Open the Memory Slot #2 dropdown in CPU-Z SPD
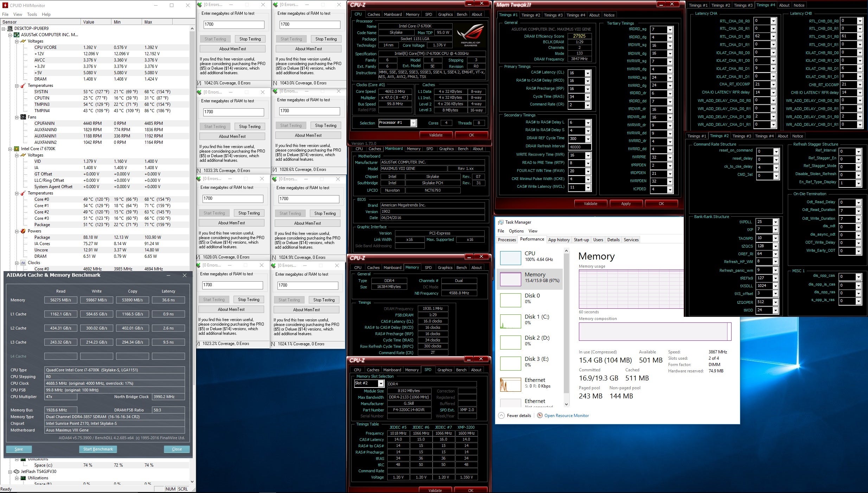The width and height of the screenshot is (868, 493). pyautogui.click(x=381, y=383)
